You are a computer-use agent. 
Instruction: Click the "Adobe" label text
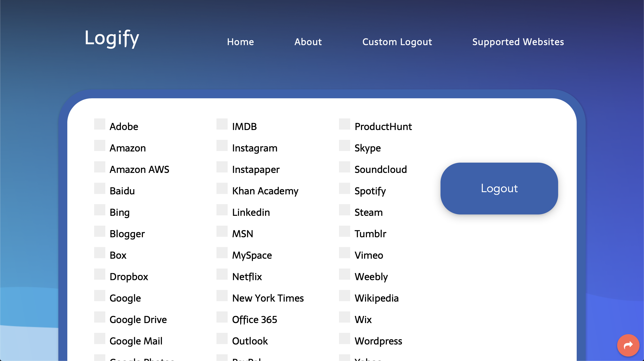tap(124, 127)
